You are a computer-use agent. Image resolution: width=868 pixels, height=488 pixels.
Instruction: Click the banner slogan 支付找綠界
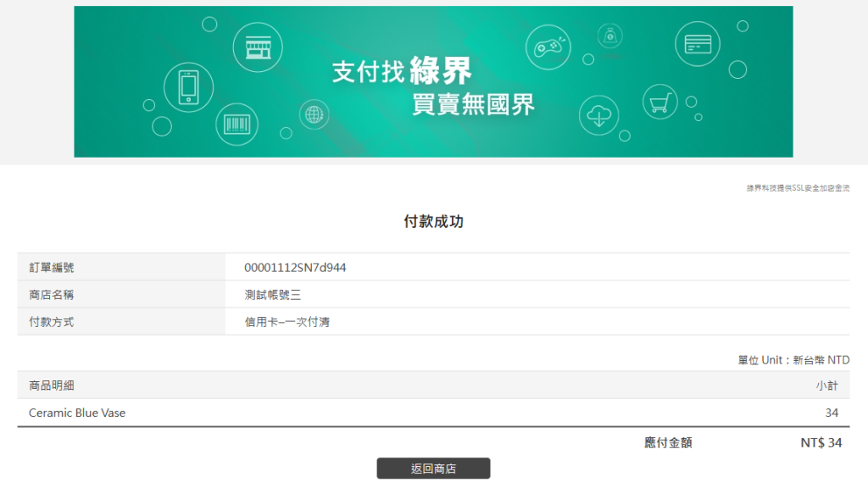402,71
